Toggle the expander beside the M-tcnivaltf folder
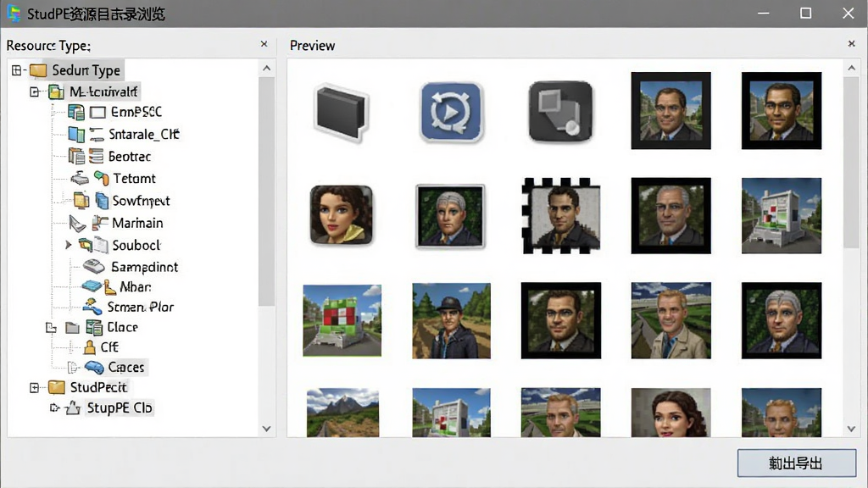868x488 pixels. [34, 91]
